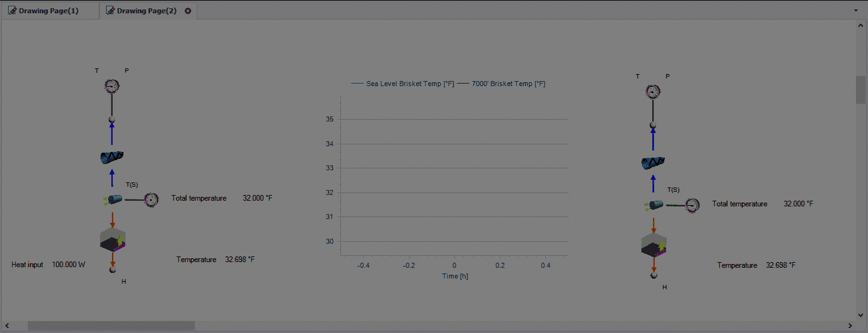Click the H node in right diagram
Image resolution: width=868 pixels, height=333 pixels.
tap(654, 275)
